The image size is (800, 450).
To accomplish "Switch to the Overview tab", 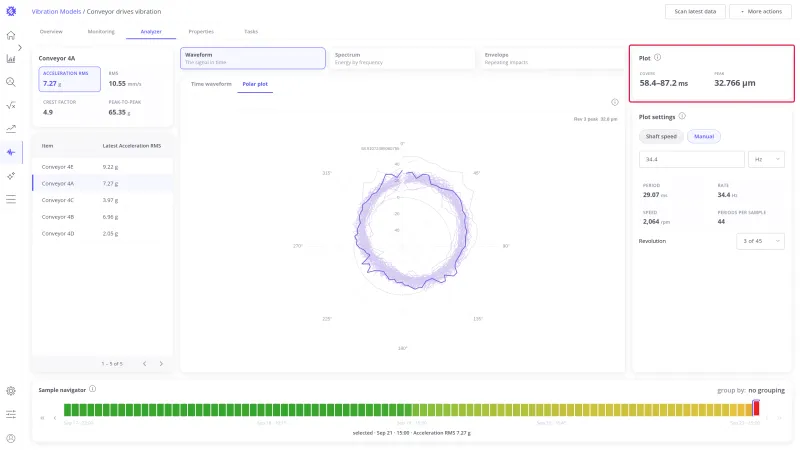I will point(51,32).
